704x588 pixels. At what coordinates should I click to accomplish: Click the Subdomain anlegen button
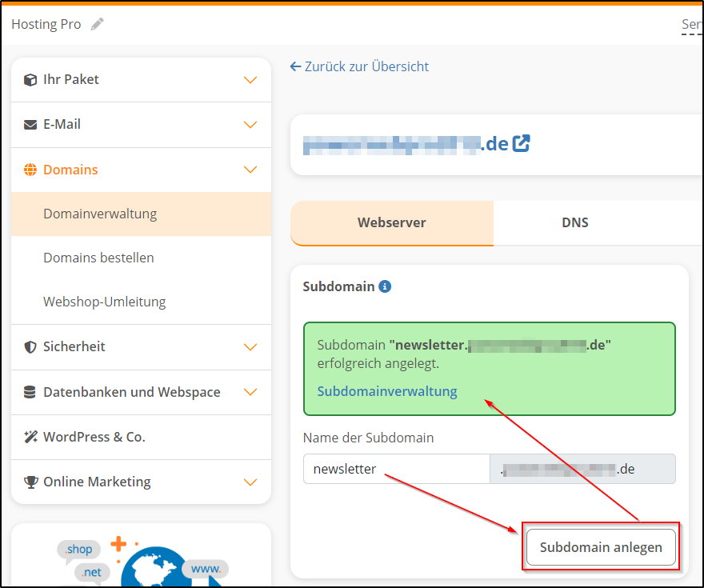point(600,547)
